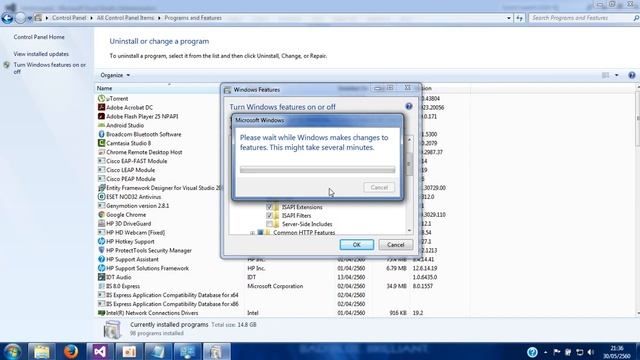Toggle the Common HTTP Features checkbox
The image size is (640, 360).
coord(260,233)
